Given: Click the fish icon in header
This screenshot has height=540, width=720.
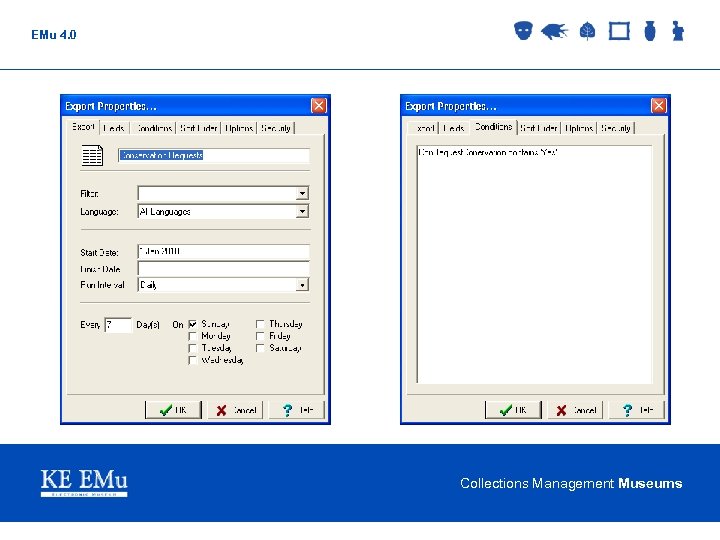Looking at the screenshot, I should (x=555, y=31).
